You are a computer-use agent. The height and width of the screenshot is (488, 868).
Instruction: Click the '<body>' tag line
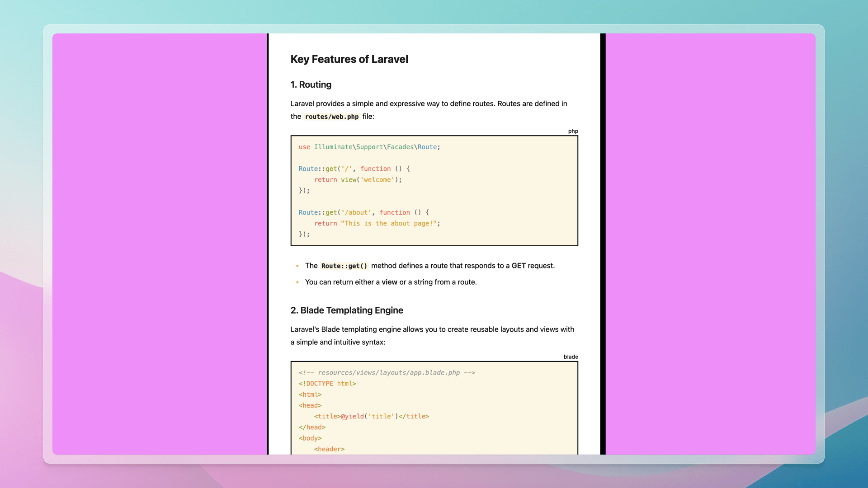point(310,438)
